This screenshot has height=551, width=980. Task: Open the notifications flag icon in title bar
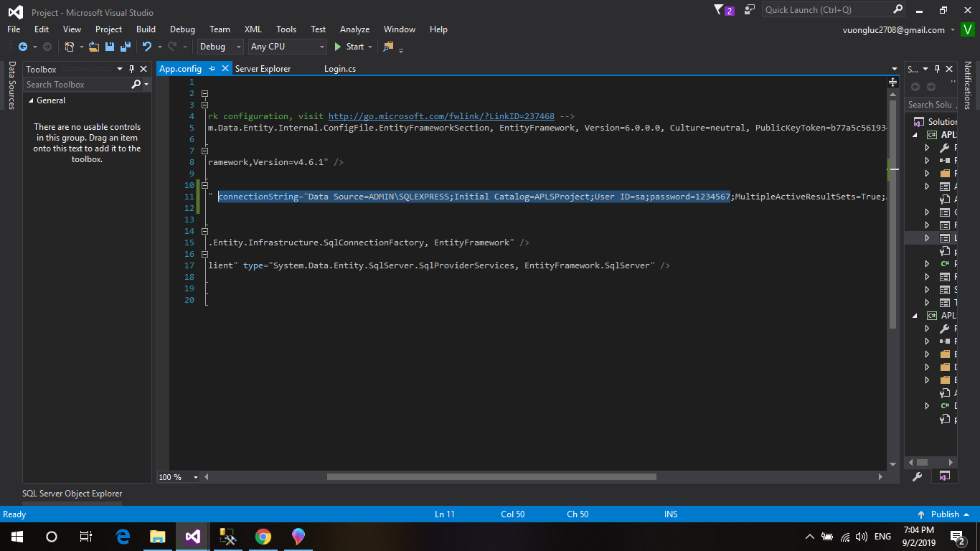720,10
